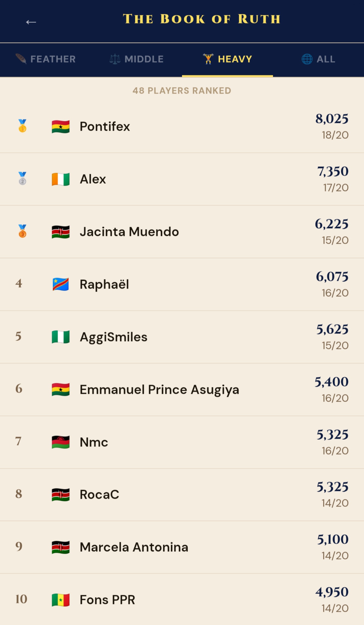This screenshot has height=625, width=364.
Task: Click the Ivory Coast flag beside Alex
Action: pyautogui.click(x=61, y=179)
